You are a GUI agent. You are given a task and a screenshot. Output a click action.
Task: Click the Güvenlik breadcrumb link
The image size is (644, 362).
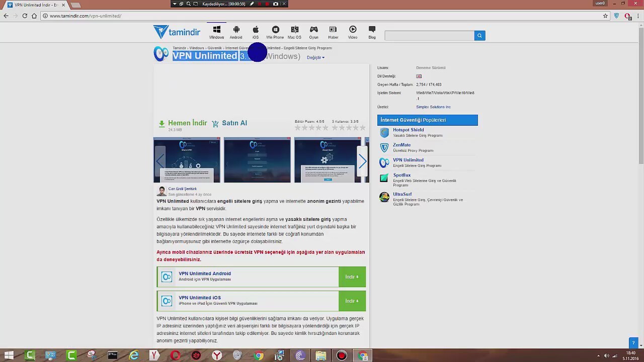(x=214, y=48)
